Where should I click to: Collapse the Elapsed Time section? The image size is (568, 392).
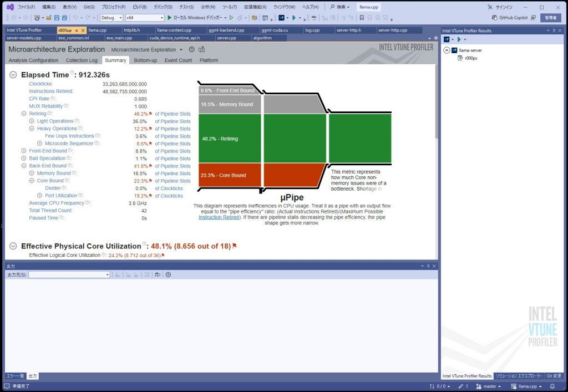point(13,75)
